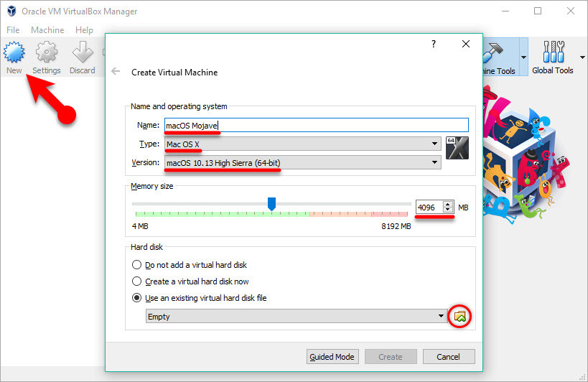The height and width of the screenshot is (382, 588).
Task: Select Use an existing virtual hard disk file
Action: [x=200, y=298]
